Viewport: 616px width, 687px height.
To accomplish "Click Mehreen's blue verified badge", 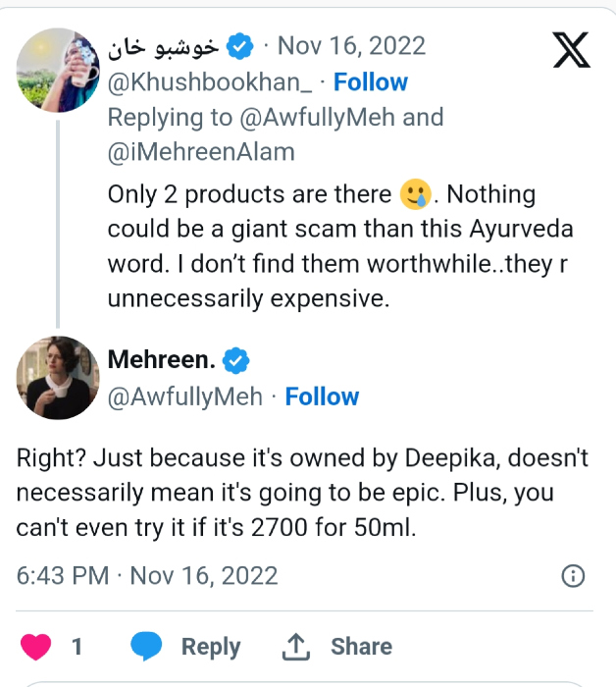I will point(236,361).
